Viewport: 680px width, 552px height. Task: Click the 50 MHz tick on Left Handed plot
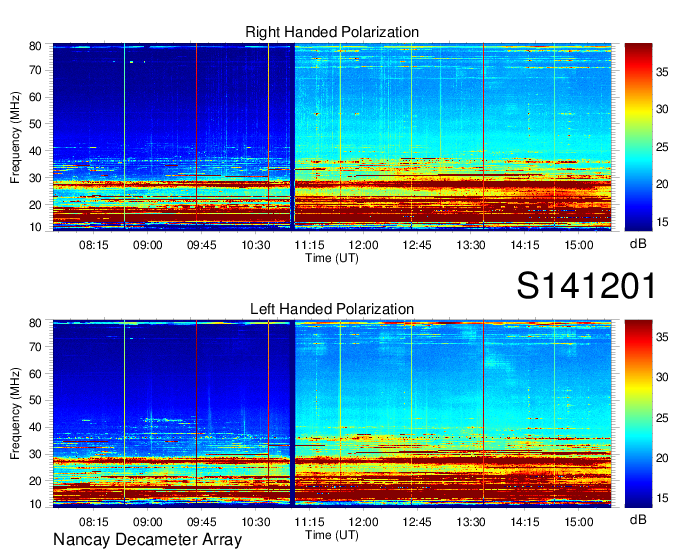tap(35, 400)
